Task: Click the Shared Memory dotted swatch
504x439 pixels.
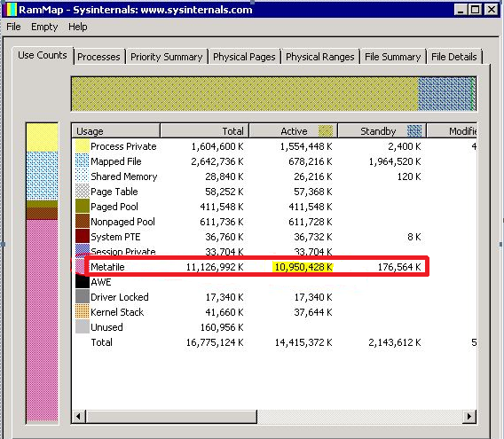Action: [x=83, y=176]
